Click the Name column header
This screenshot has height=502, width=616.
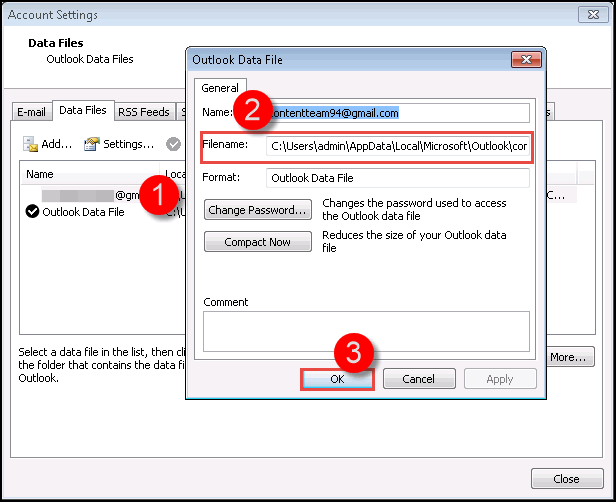click(x=90, y=174)
